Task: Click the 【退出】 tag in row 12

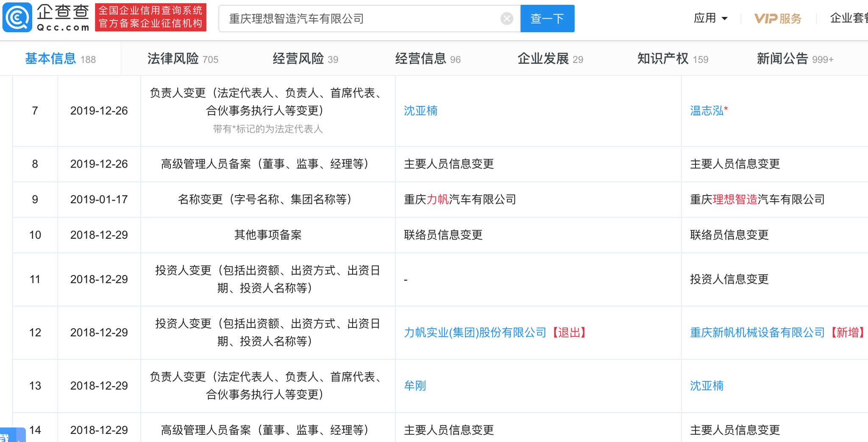Action: [x=569, y=333]
